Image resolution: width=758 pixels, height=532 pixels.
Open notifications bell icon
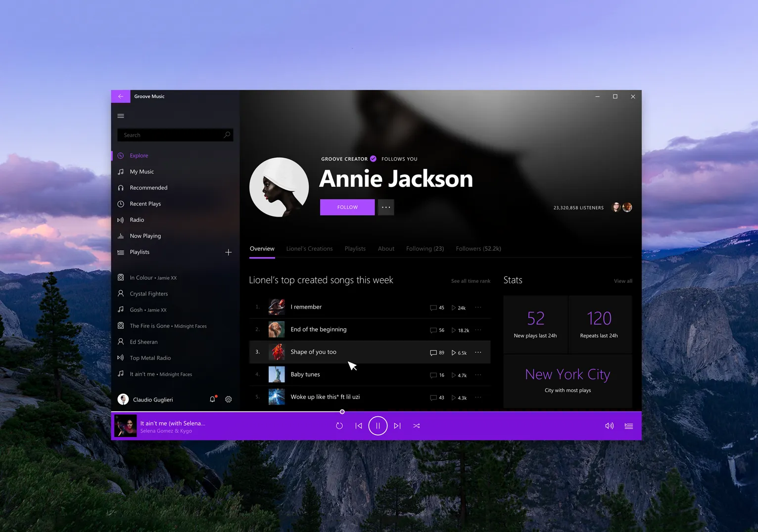213,399
